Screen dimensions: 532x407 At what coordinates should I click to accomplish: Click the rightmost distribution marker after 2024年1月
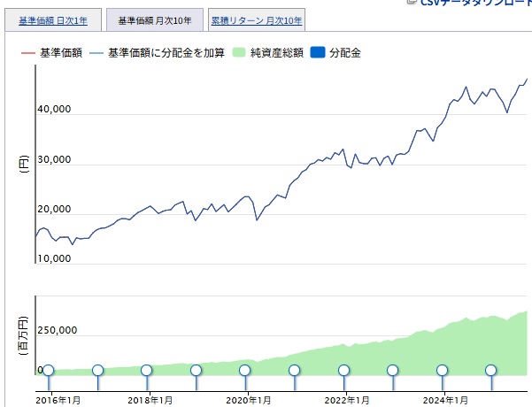coord(490,371)
